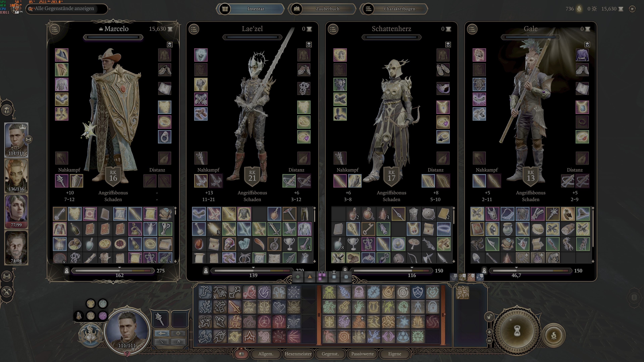Image resolution: width=644 pixels, height=362 pixels.
Task: Open Marcelo's inventory sort menu icon
Action: pyautogui.click(x=55, y=29)
